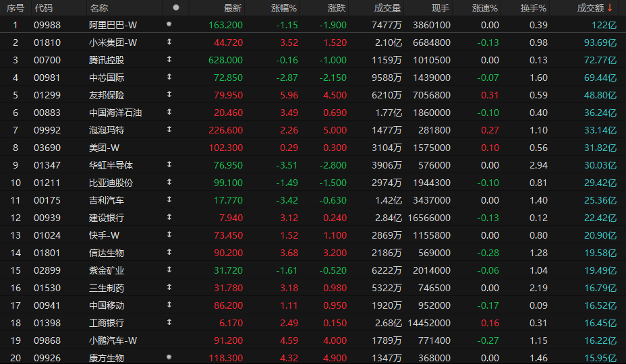Click the sun icon beside 阿里巴巴-W
This screenshot has height=364, width=626.
[169, 24]
